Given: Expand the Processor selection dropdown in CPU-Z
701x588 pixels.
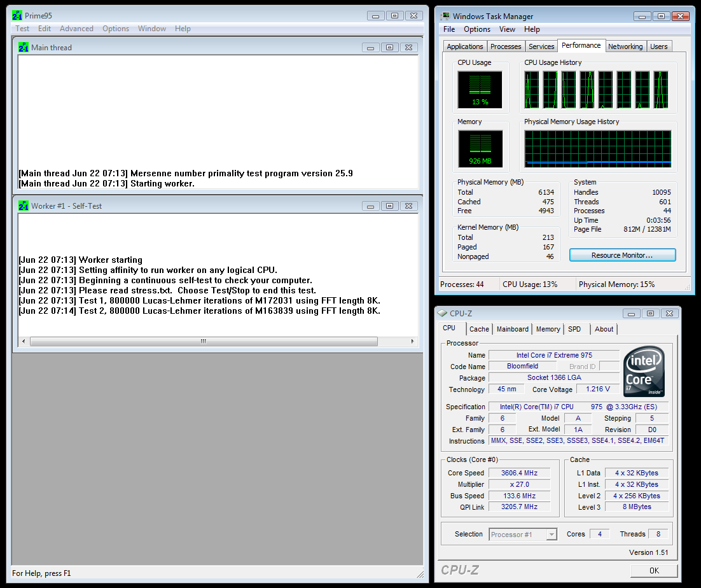Looking at the screenshot, I should point(551,534).
